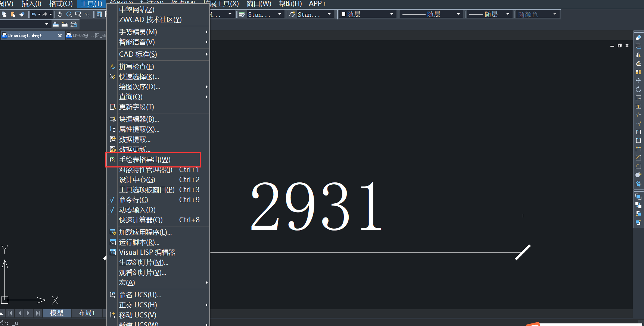Click the Array tool icon
The height and width of the screenshot is (326, 644).
638,72
